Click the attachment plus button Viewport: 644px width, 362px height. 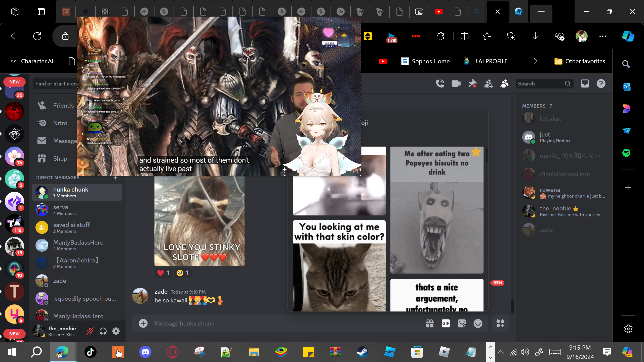click(x=143, y=323)
